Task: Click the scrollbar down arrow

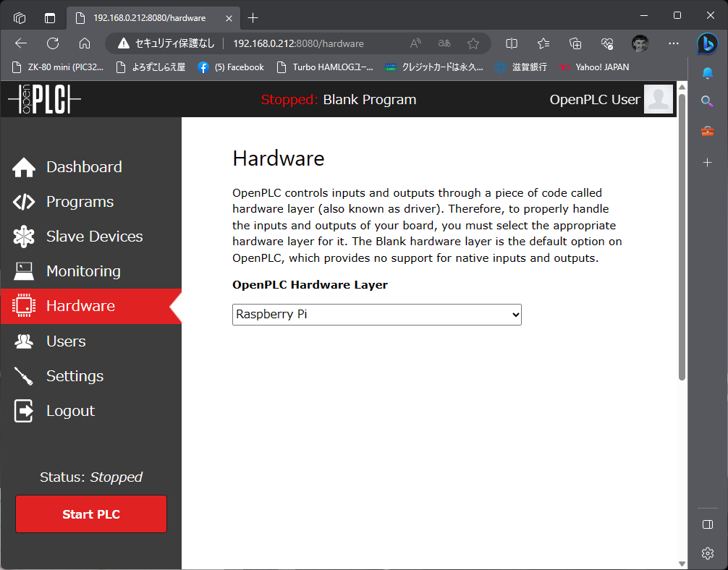Action: (682, 564)
